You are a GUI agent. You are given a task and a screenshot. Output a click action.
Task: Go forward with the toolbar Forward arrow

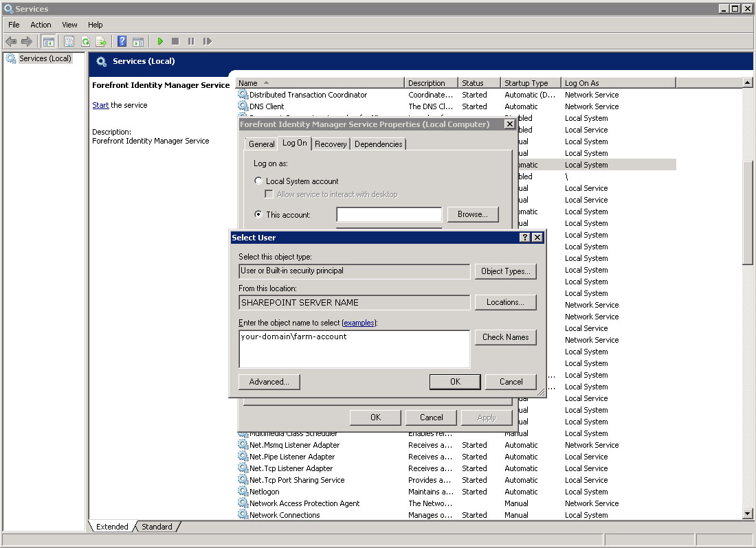coord(27,41)
